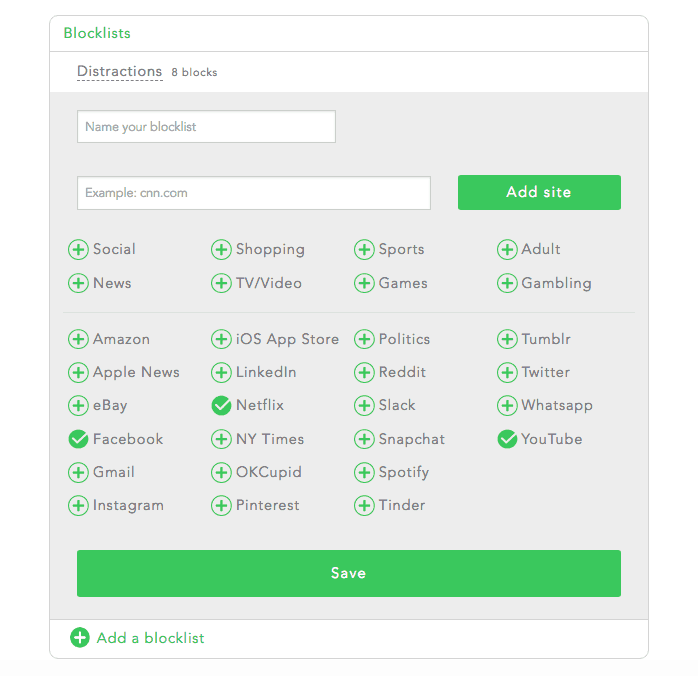Uncheck the Netflix block checkmark
The image size is (698, 676).
pyautogui.click(x=221, y=405)
